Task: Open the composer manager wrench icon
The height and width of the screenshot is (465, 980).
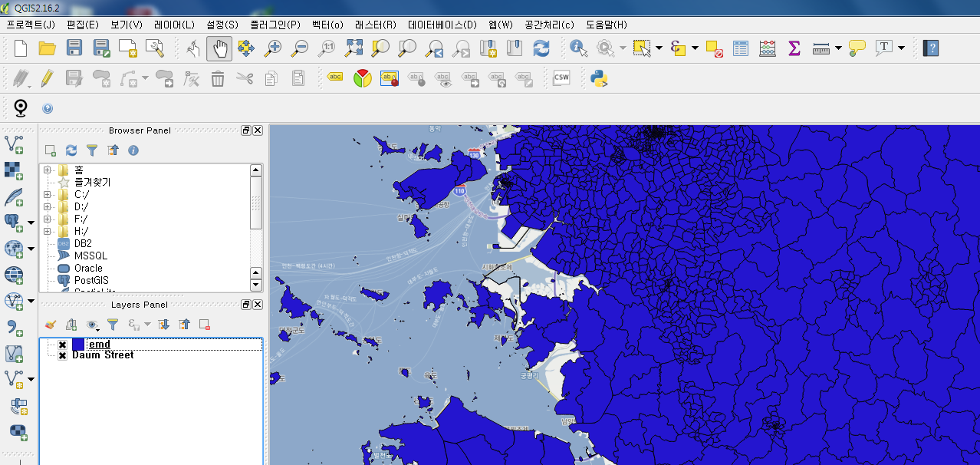Action: pos(154,48)
